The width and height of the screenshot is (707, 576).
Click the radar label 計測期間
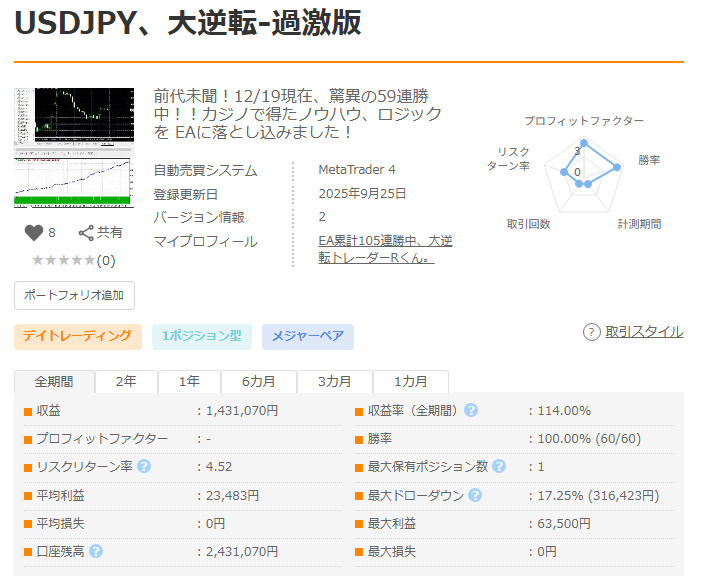(x=639, y=224)
